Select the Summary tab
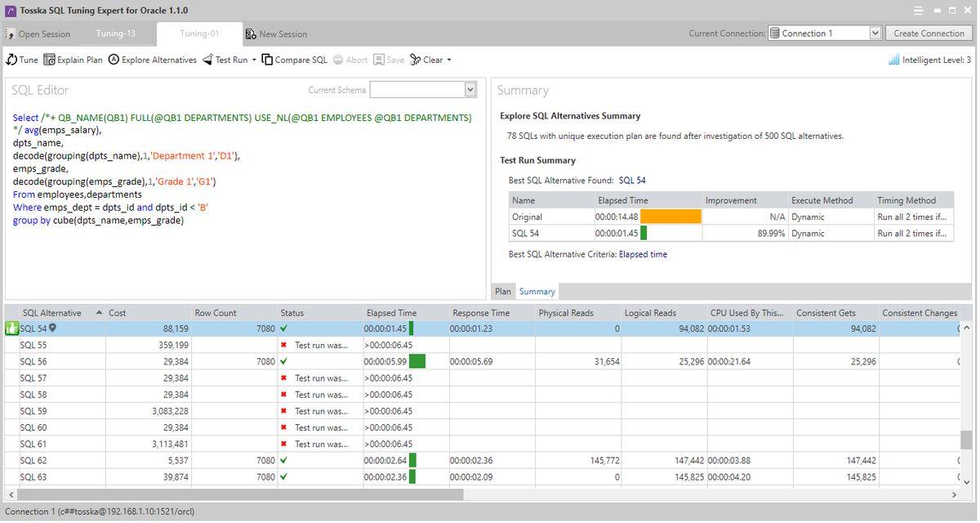Image resolution: width=980 pixels, height=523 pixels. (537, 292)
